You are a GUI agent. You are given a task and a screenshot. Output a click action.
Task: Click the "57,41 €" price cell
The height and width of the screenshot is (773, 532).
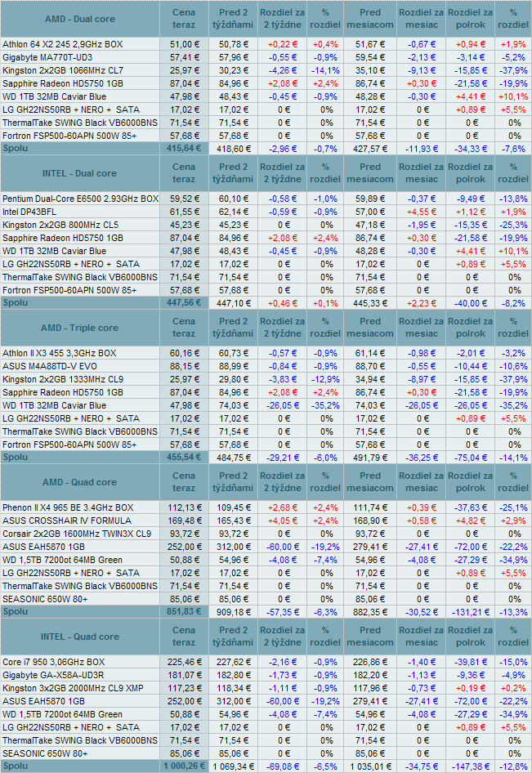click(185, 57)
